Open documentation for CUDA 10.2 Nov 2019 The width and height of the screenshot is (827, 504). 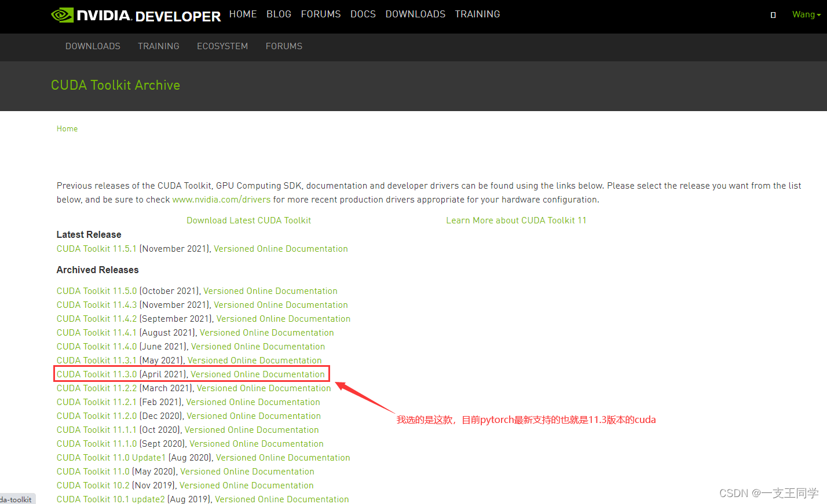click(247, 485)
